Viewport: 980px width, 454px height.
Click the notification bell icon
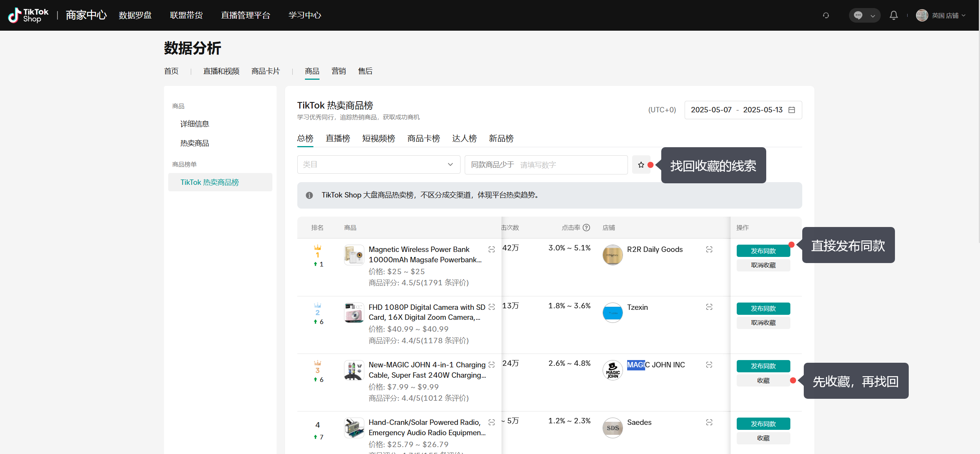(893, 15)
